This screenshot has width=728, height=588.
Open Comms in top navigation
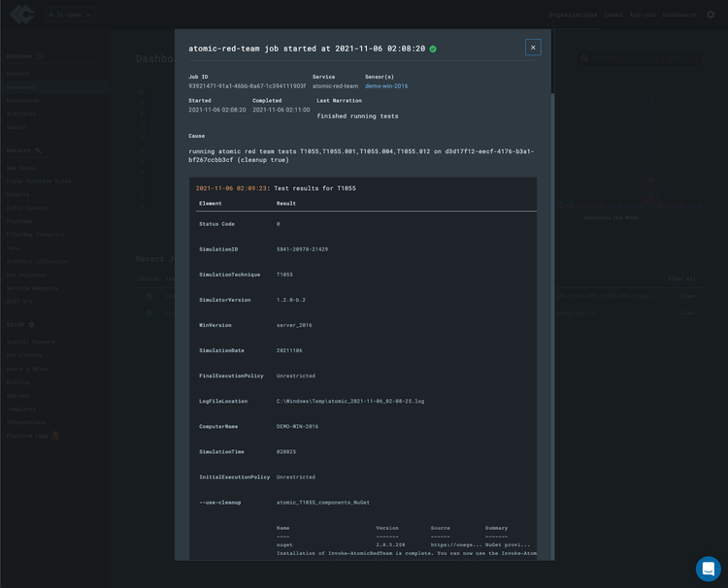[x=612, y=15]
